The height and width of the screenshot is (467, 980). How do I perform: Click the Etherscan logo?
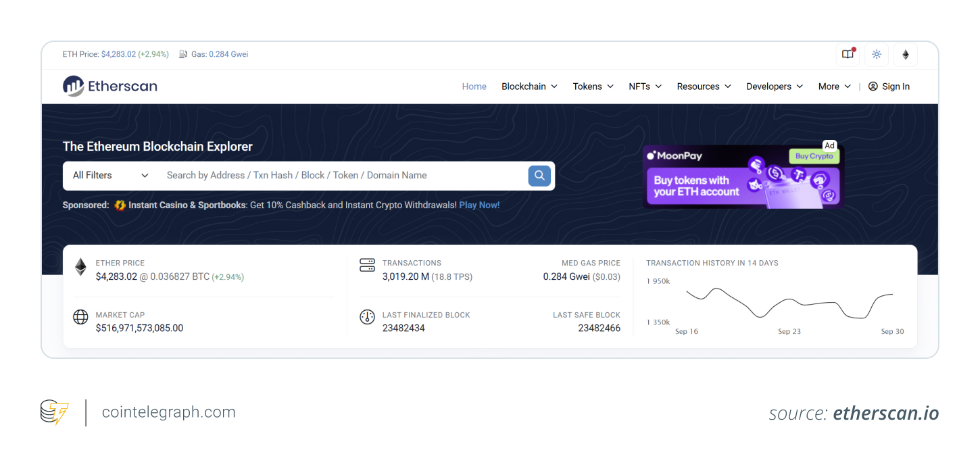[110, 87]
